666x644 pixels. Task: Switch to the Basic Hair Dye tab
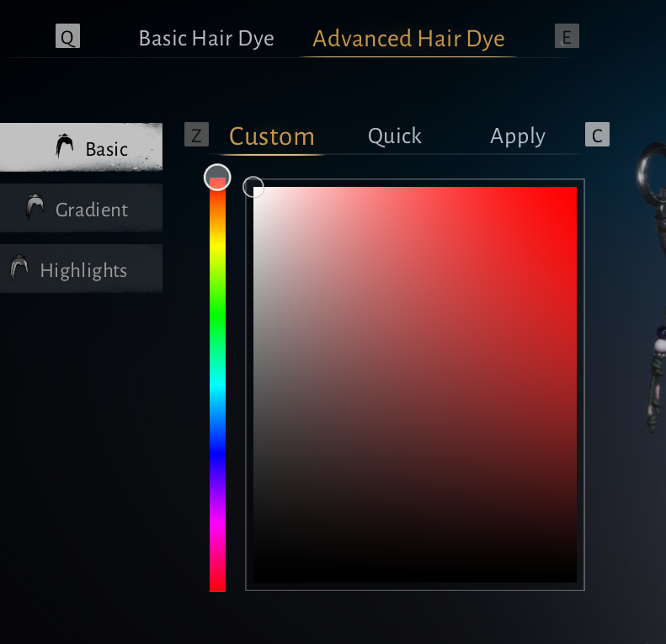pos(206,39)
